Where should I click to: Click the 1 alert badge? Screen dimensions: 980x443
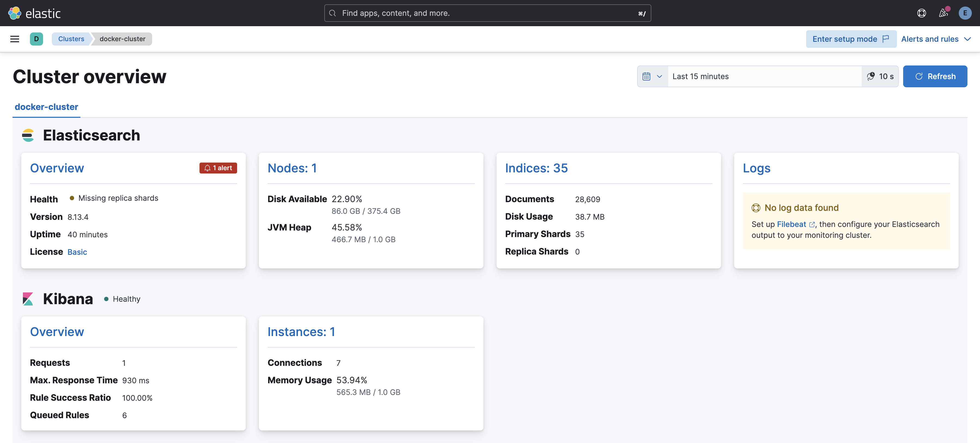[218, 168]
